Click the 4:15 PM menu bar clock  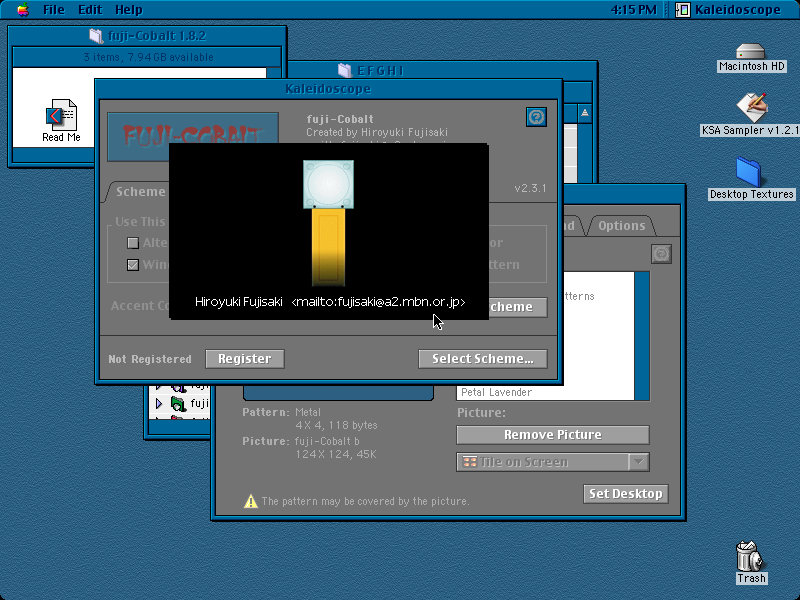[634, 10]
